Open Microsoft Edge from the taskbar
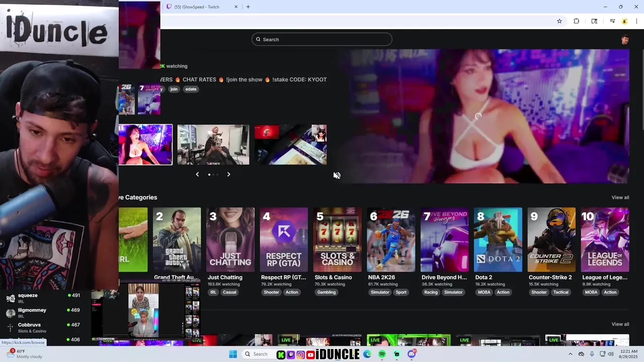 pos(367,354)
